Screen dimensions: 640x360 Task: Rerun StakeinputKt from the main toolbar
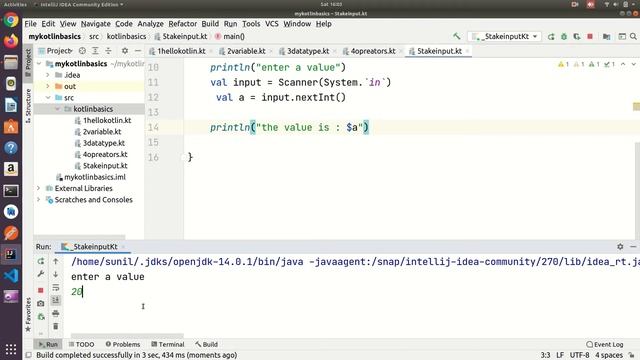click(x=551, y=36)
